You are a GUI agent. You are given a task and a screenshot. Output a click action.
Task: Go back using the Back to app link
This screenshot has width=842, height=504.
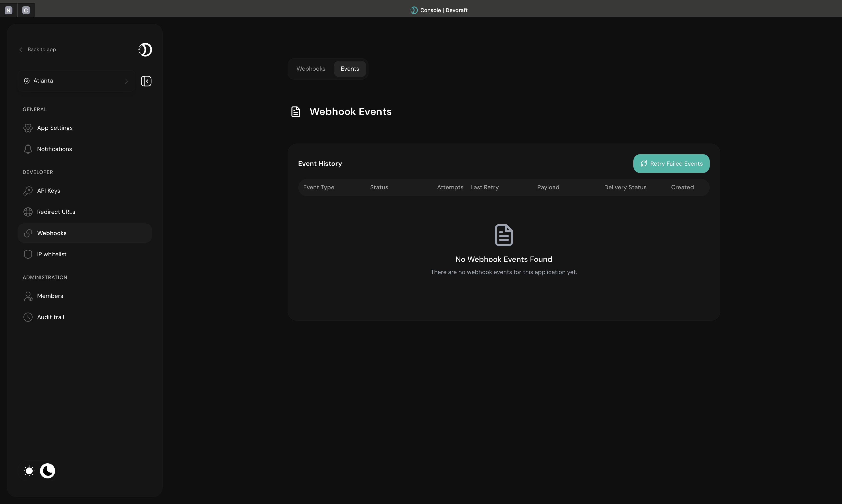tap(41, 49)
